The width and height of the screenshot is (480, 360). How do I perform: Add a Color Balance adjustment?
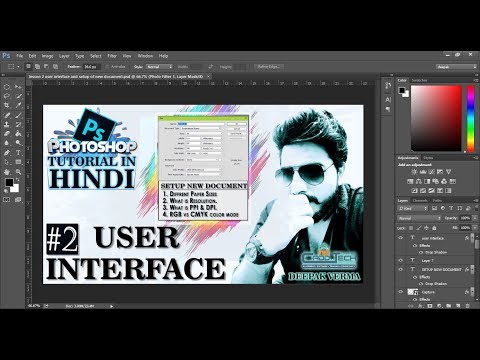point(419,181)
